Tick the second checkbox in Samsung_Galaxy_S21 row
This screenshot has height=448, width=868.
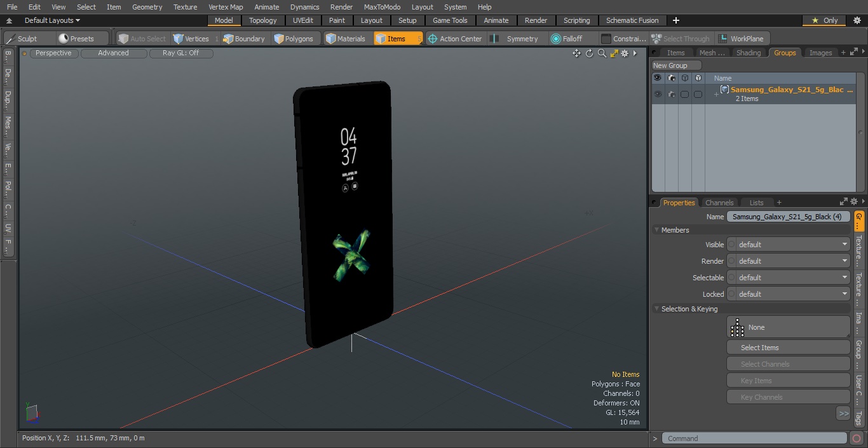698,94
